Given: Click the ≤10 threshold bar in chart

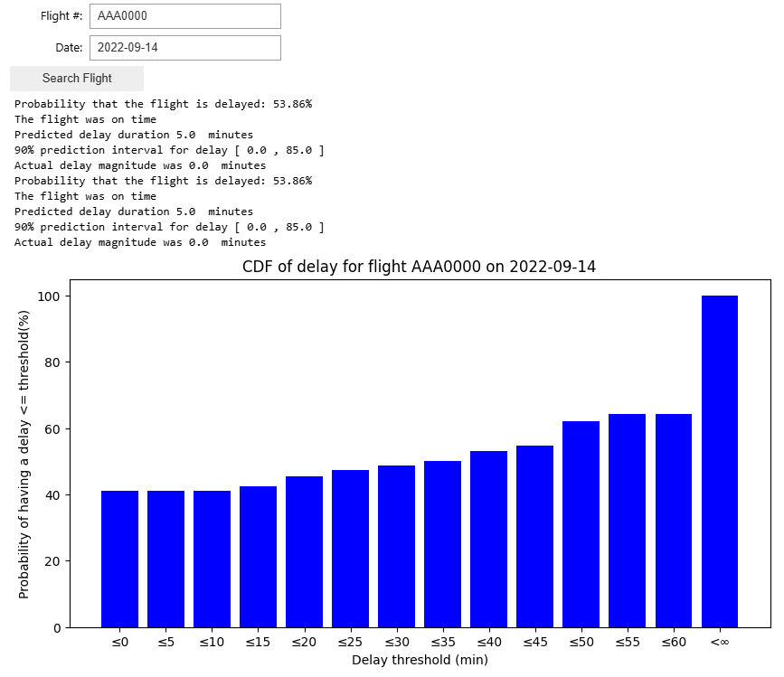Looking at the screenshot, I should click(x=212, y=559).
